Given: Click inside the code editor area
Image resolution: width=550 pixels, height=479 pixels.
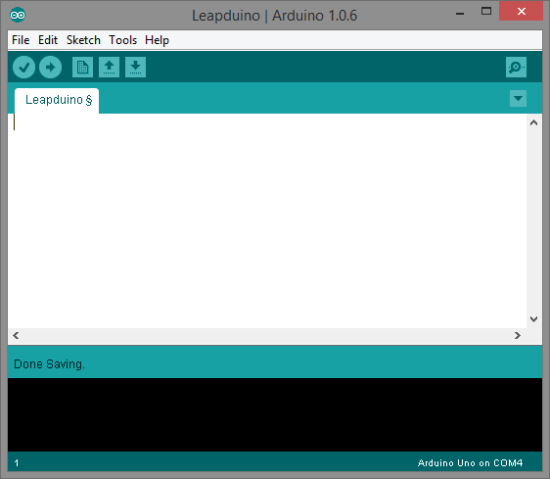Looking at the screenshot, I should [267, 221].
